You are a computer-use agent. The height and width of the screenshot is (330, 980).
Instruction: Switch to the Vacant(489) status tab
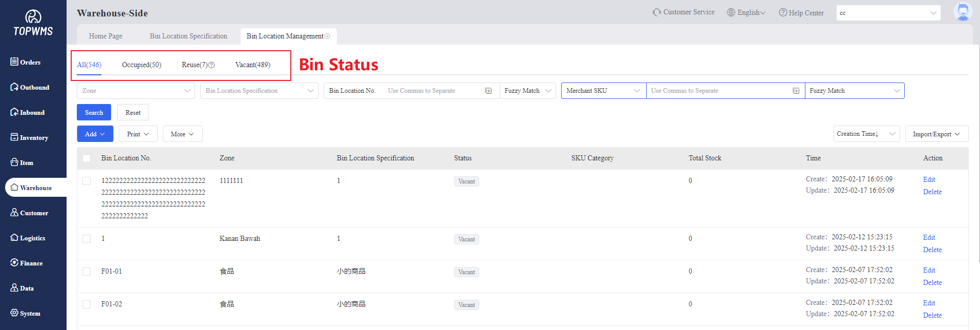coord(252,65)
